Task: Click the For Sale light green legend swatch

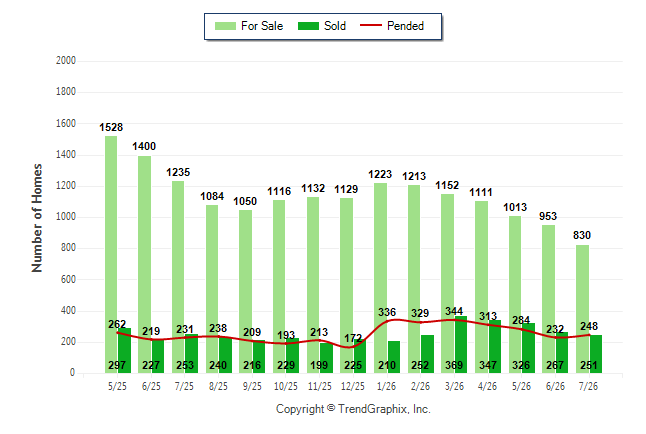Action: (x=225, y=26)
